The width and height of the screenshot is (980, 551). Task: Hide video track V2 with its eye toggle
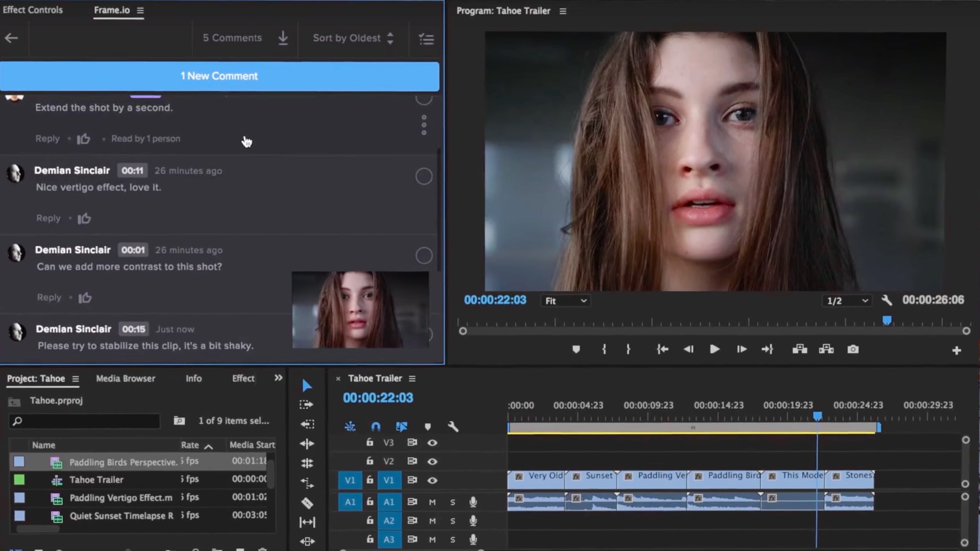[x=433, y=461]
